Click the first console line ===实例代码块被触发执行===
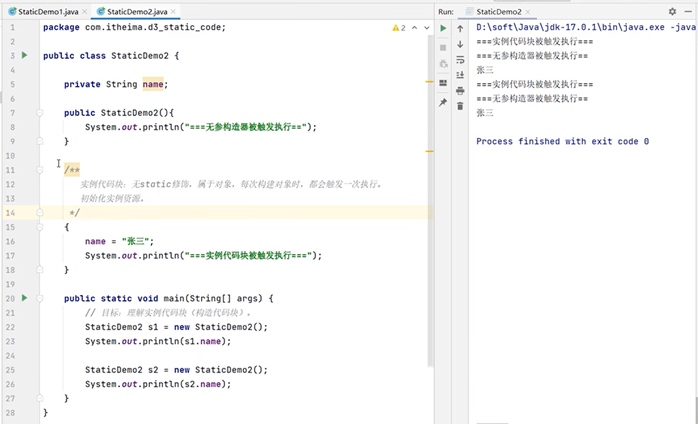Image resolution: width=698 pixels, height=424 pixels. (x=535, y=41)
